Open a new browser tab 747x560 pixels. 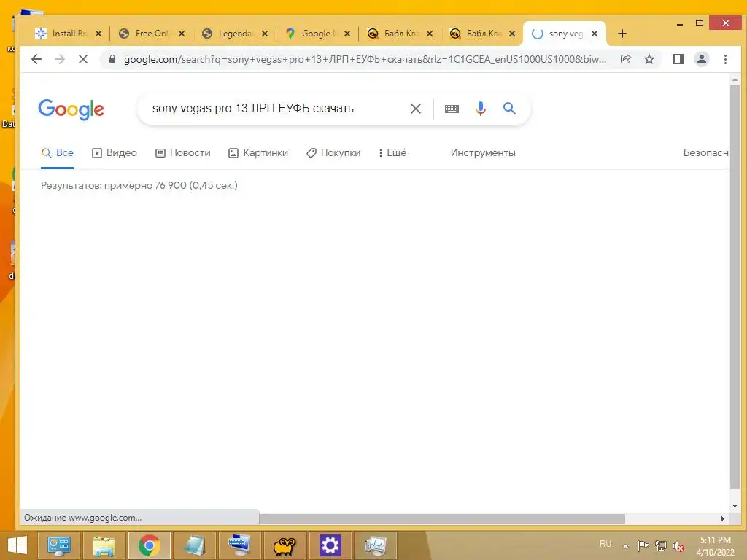tap(622, 34)
